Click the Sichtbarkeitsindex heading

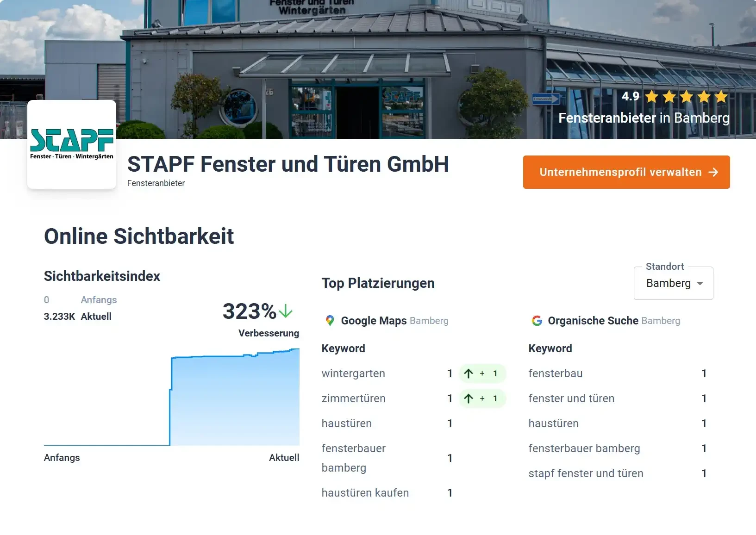(x=102, y=276)
